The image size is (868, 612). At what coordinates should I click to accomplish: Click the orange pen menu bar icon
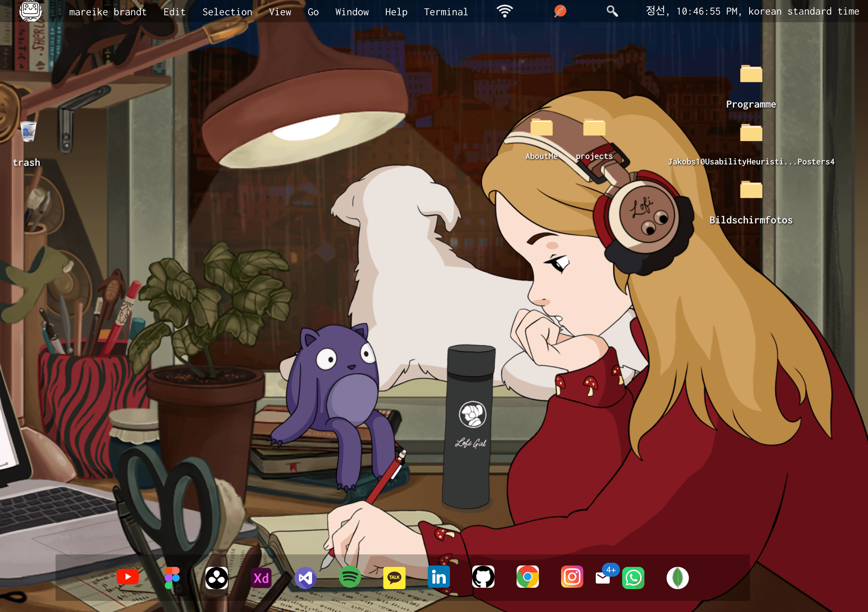pos(560,11)
